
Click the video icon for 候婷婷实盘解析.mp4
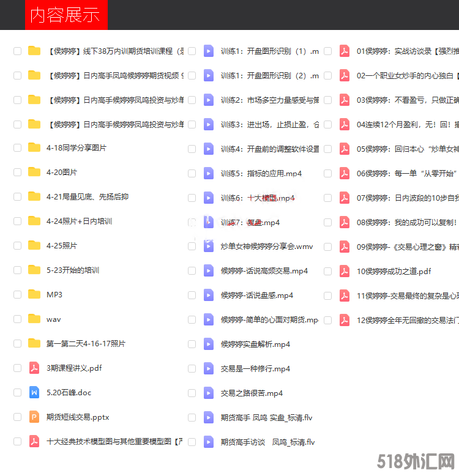209,344
